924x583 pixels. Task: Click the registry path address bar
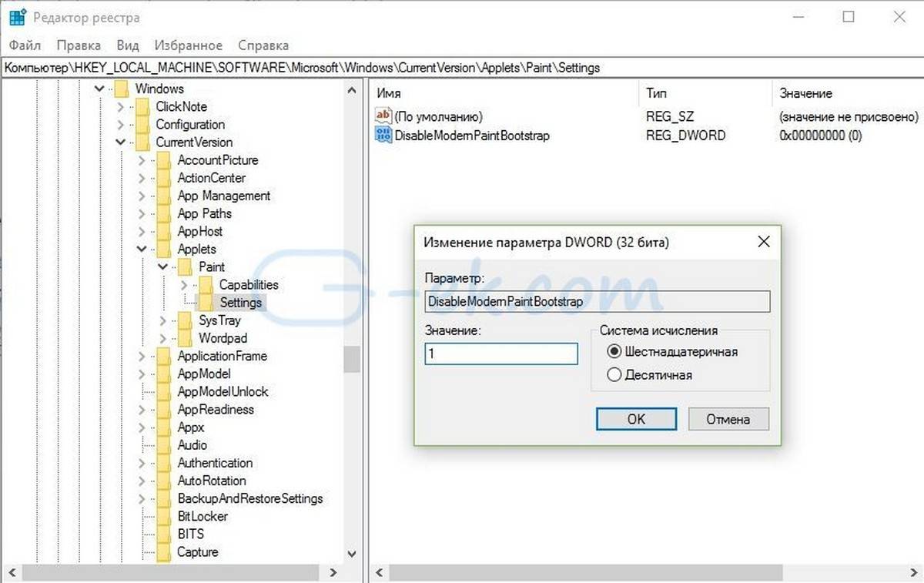pyautogui.click(x=462, y=68)
